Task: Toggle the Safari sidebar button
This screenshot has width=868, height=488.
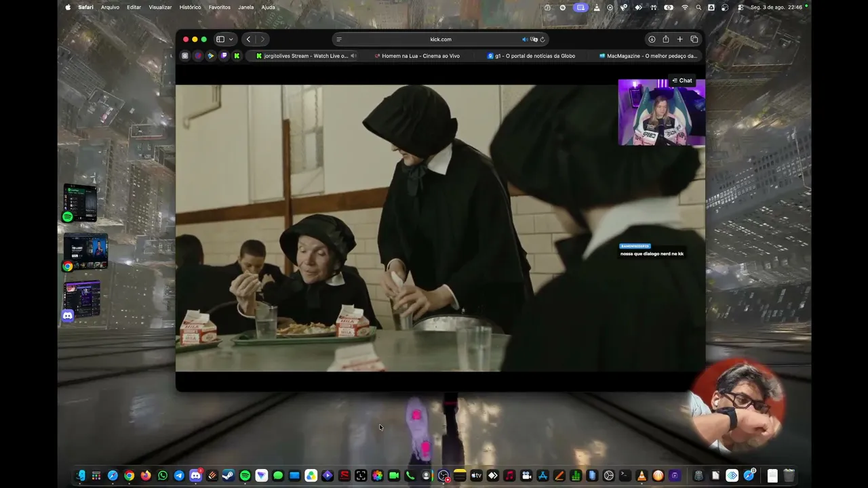Action: click(220, 39)
